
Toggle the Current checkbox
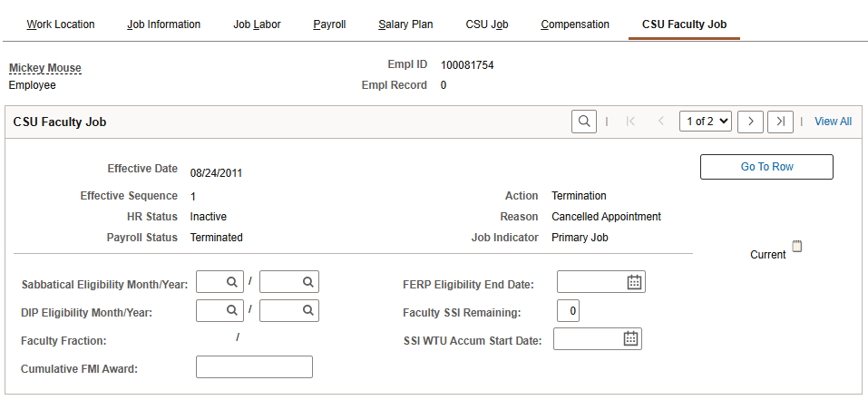tap(797, 246)
